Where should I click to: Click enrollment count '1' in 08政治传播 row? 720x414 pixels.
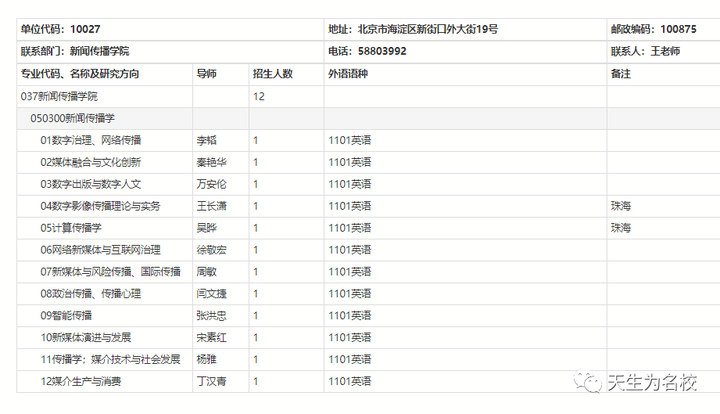tap(256, 294)
